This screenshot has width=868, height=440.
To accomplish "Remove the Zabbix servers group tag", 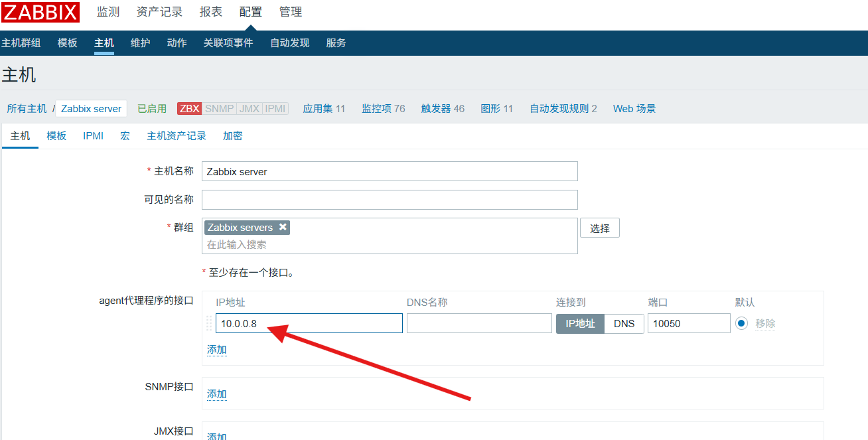I will coord(283,227).
